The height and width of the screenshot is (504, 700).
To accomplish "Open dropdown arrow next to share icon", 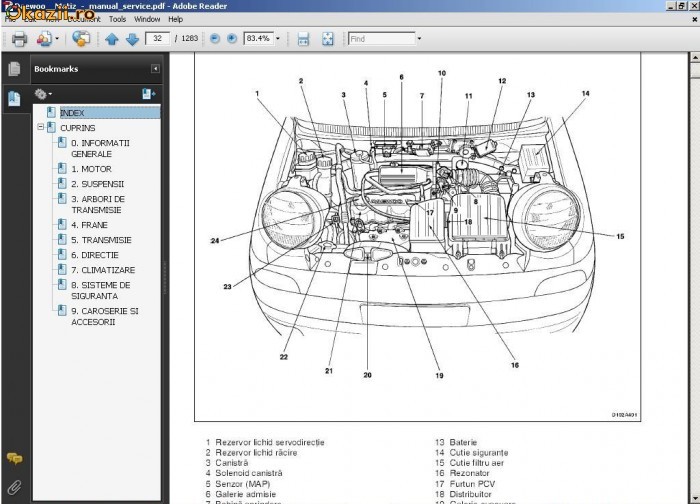I will (57, 39).
